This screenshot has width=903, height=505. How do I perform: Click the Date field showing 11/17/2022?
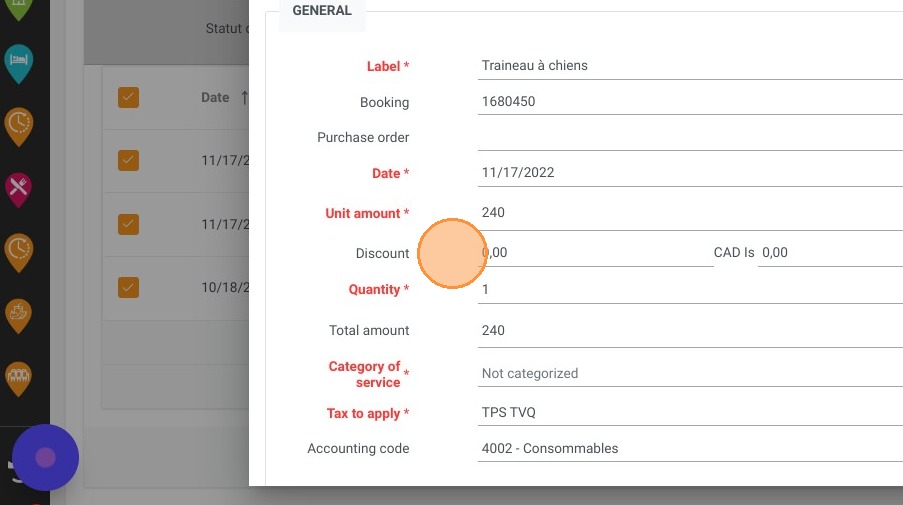pyautogui.click(x=690, y=173)
